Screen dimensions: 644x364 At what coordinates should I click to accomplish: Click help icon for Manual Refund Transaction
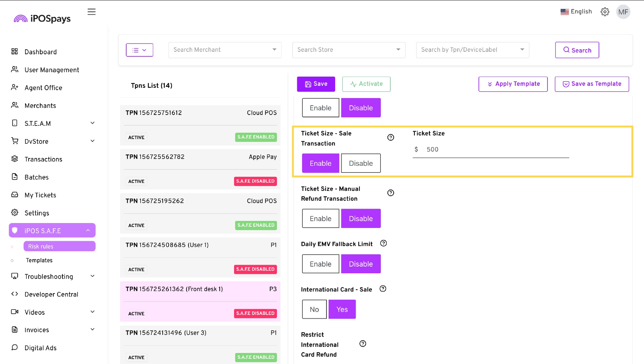coord(390,193)
